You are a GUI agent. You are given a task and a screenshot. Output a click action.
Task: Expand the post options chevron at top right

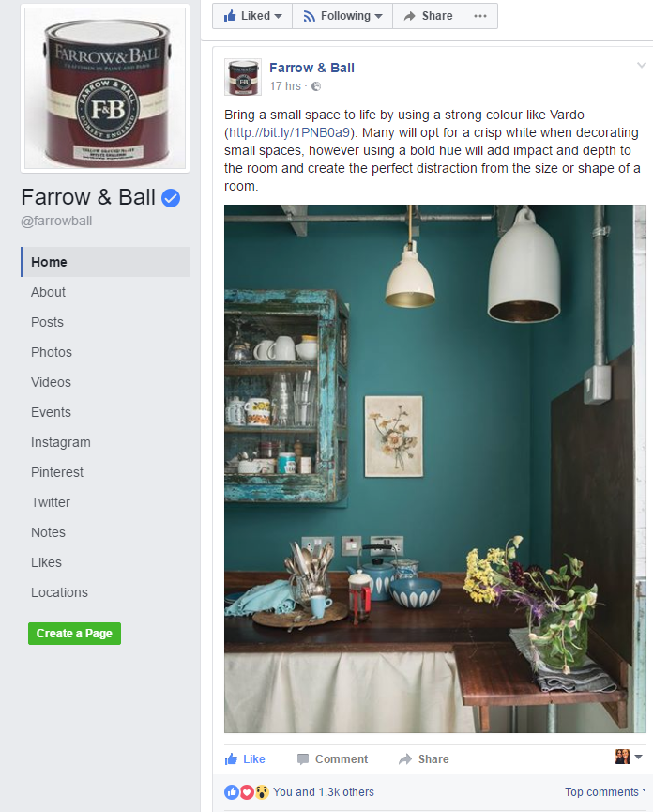(641, 66)
